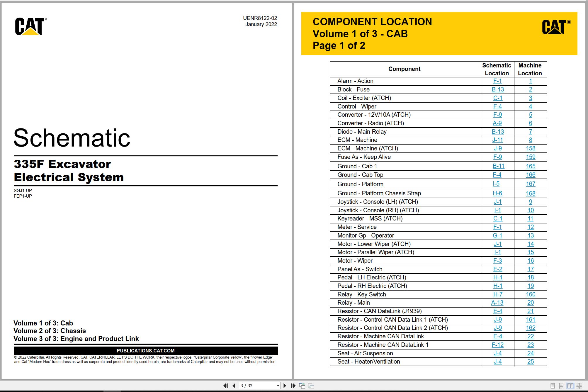This screenshot has width=588, height=392.
Task: Open machine location 158 link
Action: coord(531,148)
